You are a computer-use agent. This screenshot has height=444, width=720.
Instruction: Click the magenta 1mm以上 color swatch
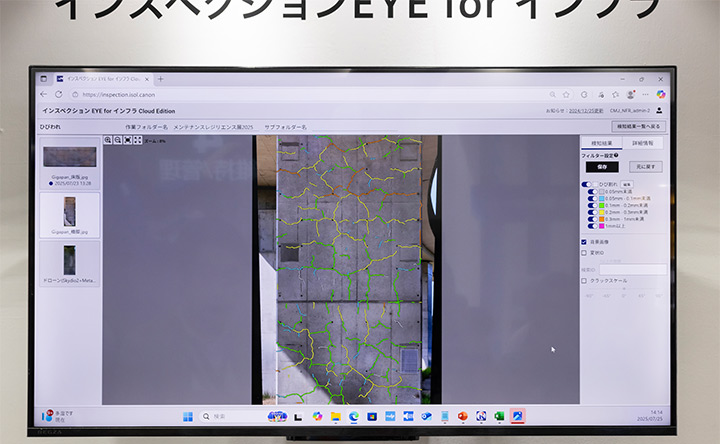(x=603, y=226)
